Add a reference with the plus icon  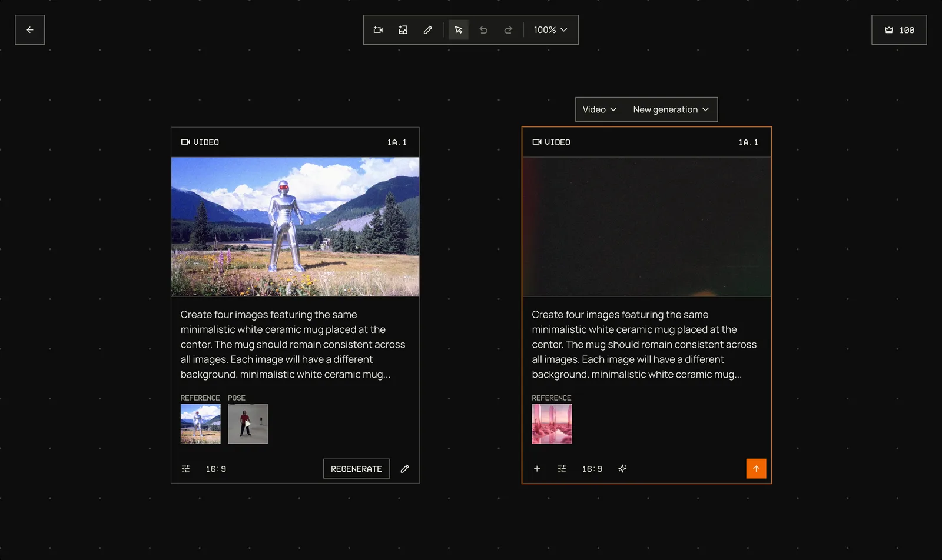tap(537, 469)
